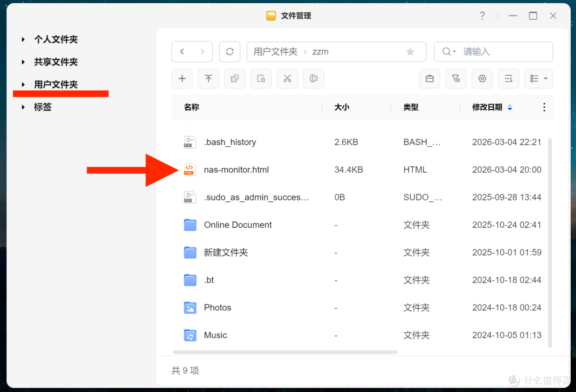Click 用户文件夹 in the path breadcrumb

click(276, 52)
